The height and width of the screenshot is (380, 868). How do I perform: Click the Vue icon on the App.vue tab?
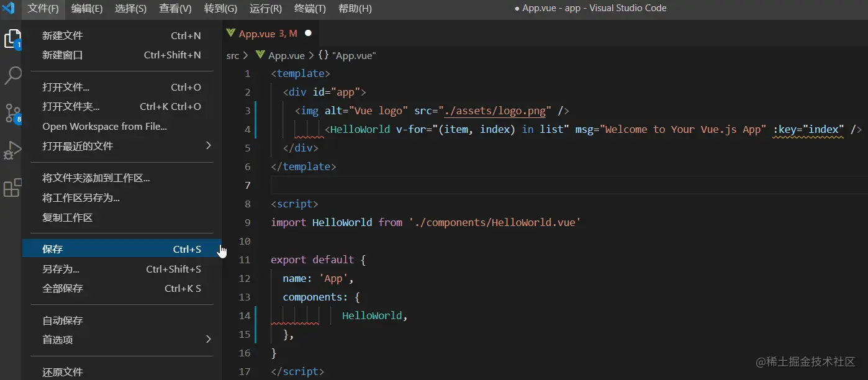[x=231, y=34]
